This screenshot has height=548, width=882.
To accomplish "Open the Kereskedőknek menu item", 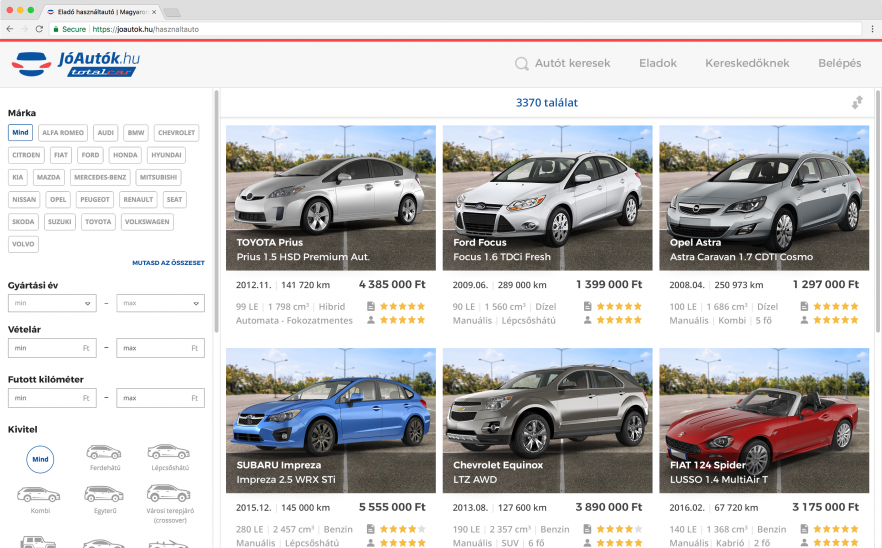I will tap(747, 63).
